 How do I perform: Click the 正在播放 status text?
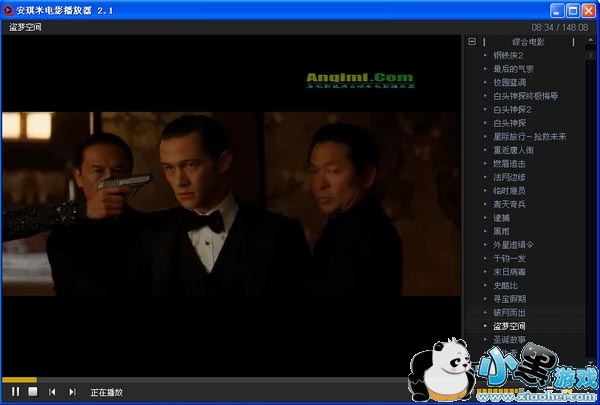107,392
